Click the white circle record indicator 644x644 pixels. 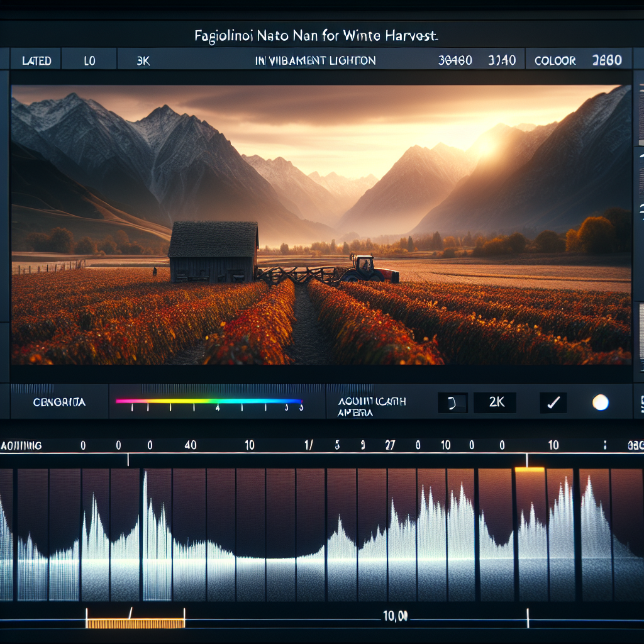click(600, 402)
